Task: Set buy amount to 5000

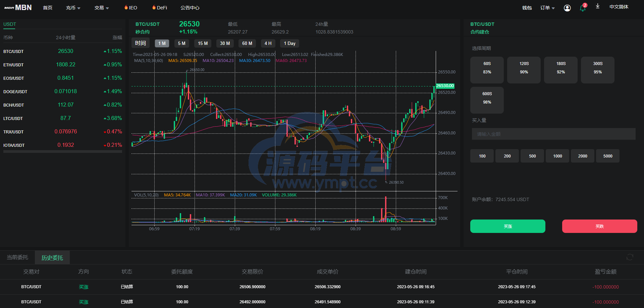Action: click(x=608, y=156)
